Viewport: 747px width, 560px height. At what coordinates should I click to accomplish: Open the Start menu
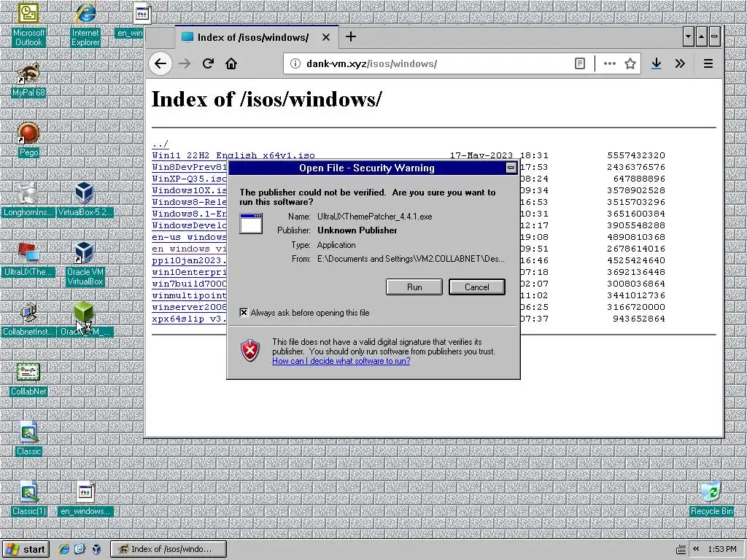point(26,549)
